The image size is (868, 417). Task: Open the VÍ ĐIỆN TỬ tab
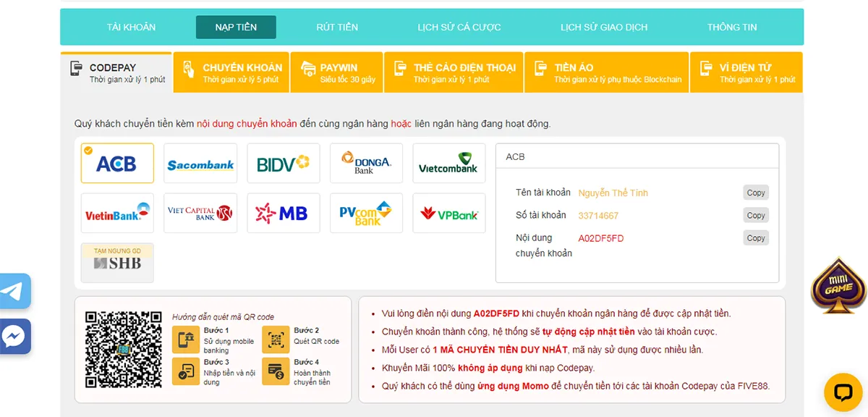[746, 72]
